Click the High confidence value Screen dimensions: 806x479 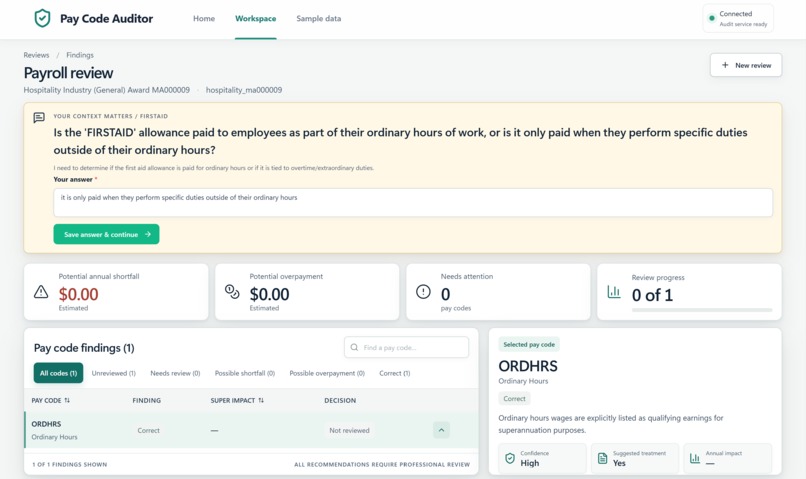pos(529,463)
